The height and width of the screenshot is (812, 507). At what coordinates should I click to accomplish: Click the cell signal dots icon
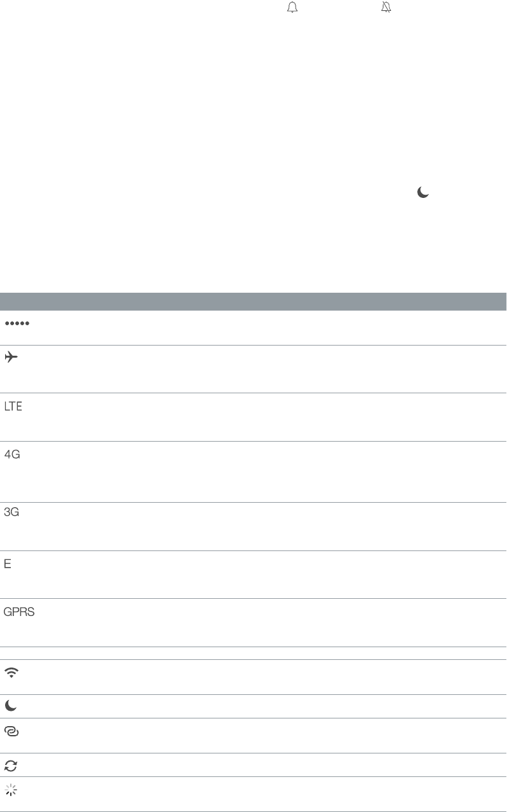click(17, 324)
